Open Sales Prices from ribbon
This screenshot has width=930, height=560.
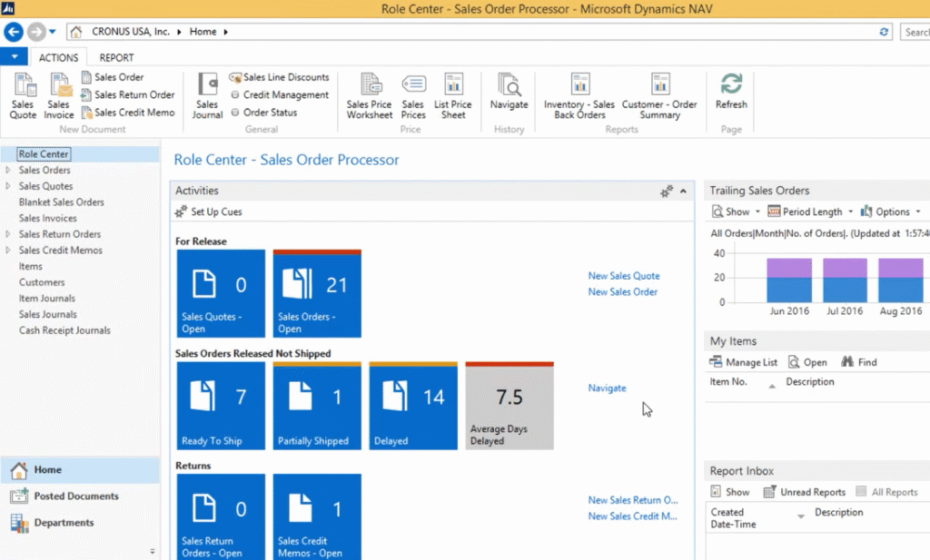pyautogui.click(x=413, y=96)
